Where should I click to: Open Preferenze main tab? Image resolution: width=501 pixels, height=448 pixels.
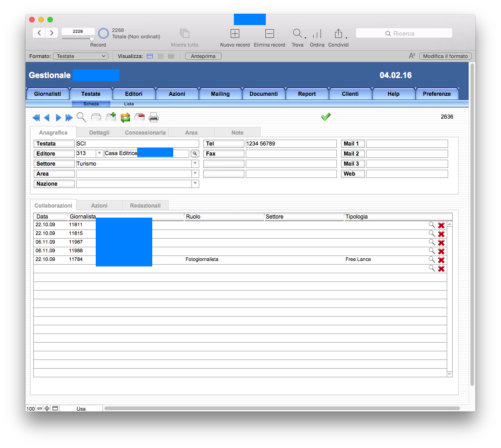(x=436, y=94)
